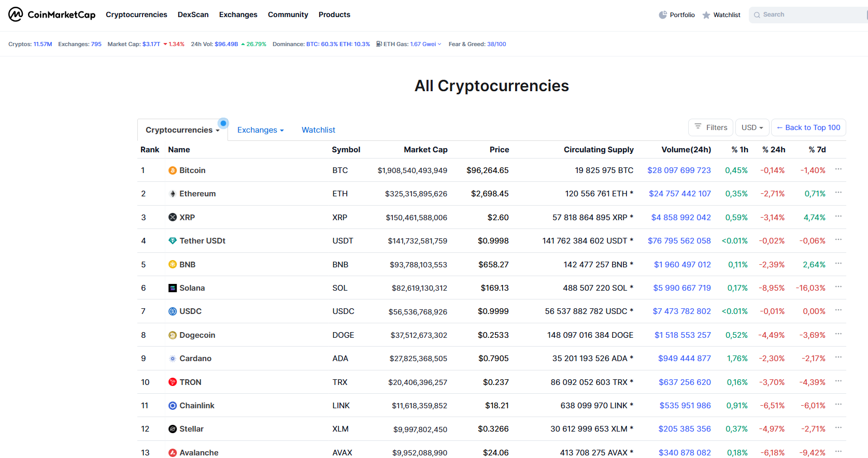
Task: Sort table by Symbol column
Action: pos(346,150)
